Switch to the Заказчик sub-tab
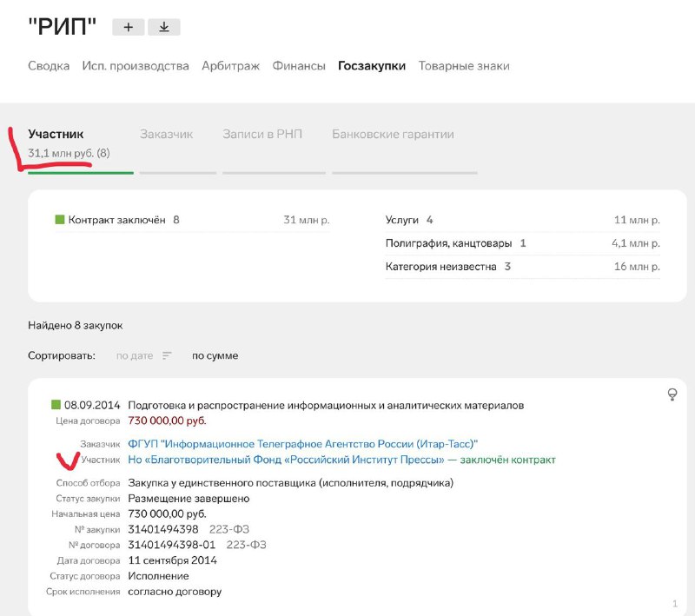 (x=166, y=134)
